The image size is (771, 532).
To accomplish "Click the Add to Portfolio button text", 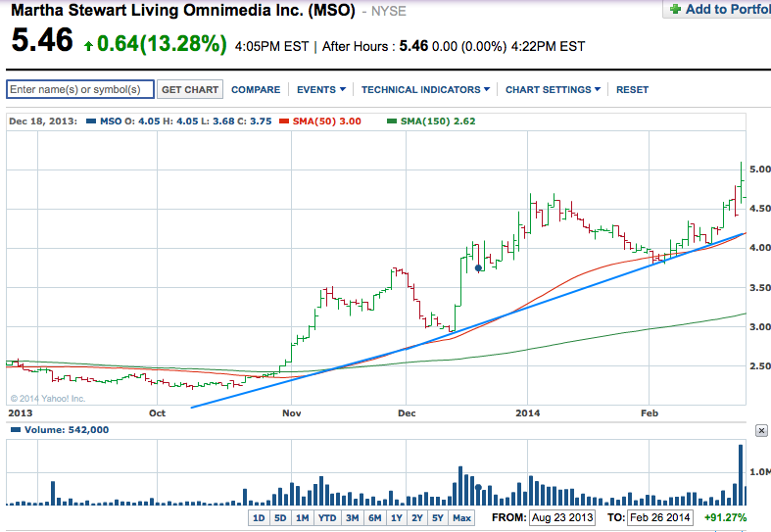I will click(728, 10).
